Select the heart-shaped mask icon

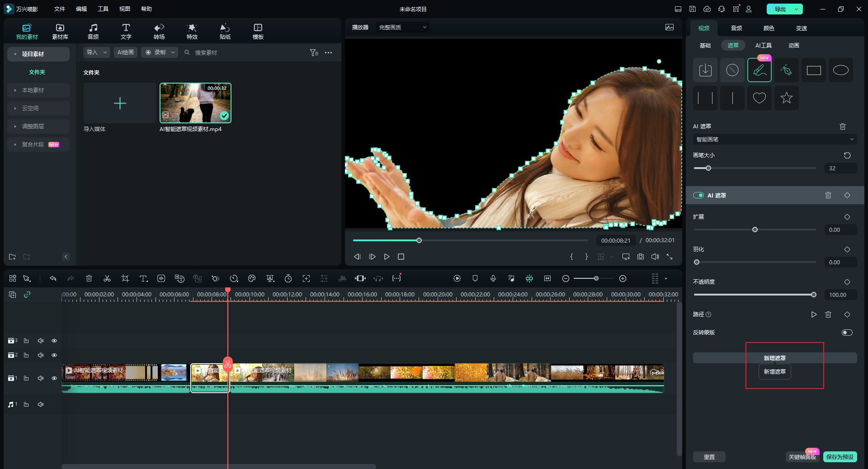759,98
